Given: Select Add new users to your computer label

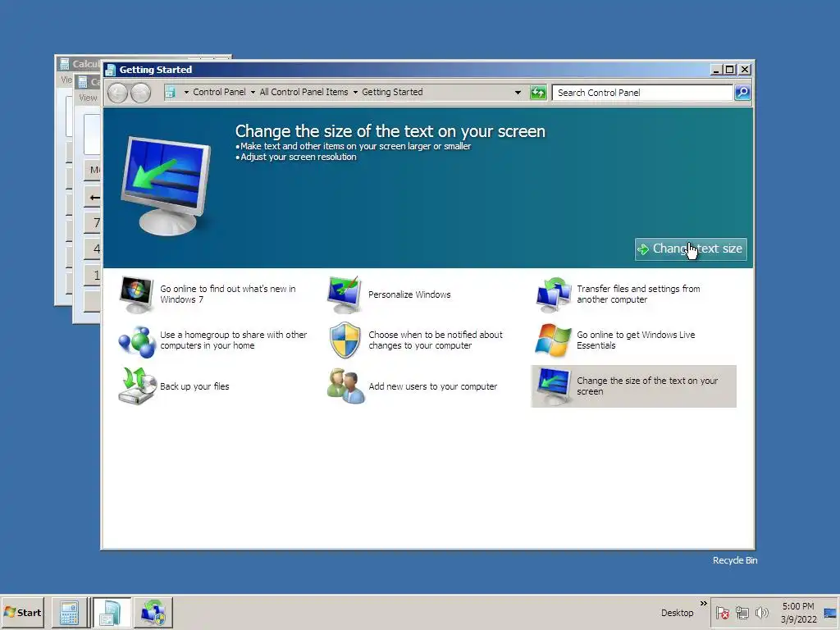Looking at the screenshot, I should pyautogui.click(x=432, y=386).
